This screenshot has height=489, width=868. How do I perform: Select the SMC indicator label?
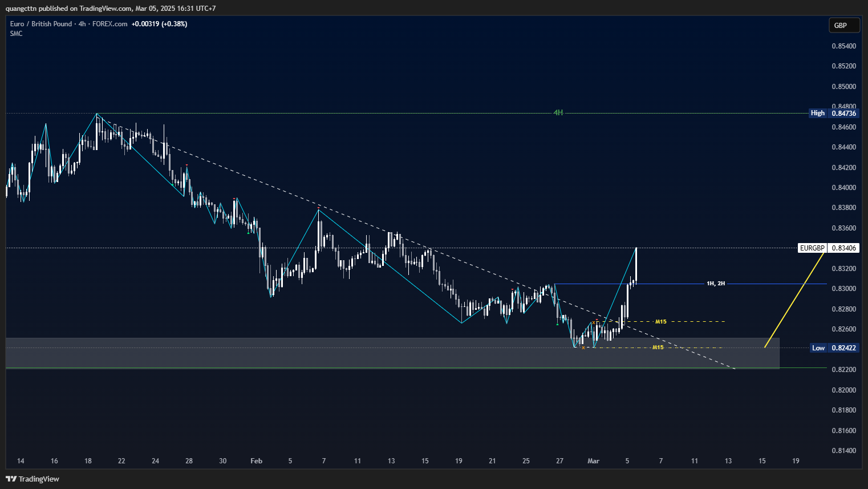click(x=17, y=34)
